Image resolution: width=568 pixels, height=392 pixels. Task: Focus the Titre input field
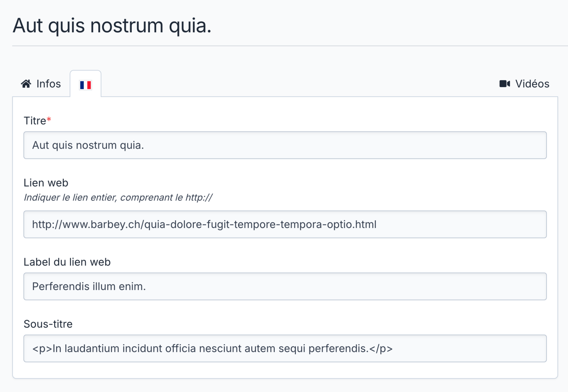285,145
